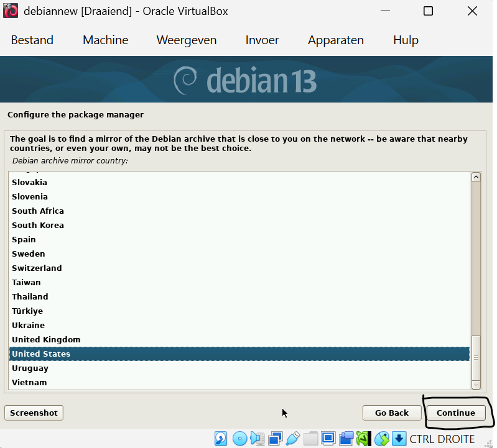Maximize the VirtualBox window

[x=428, y=11]
